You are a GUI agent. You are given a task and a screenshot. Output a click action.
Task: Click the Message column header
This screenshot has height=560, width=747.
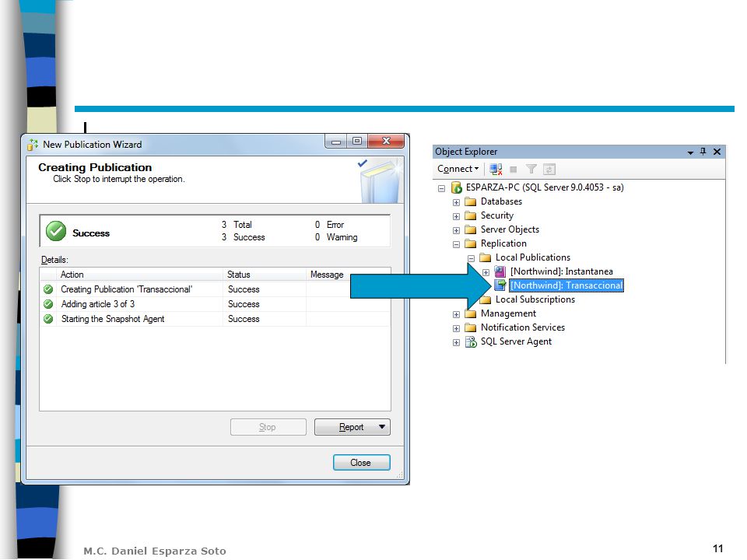click(349, 275)
